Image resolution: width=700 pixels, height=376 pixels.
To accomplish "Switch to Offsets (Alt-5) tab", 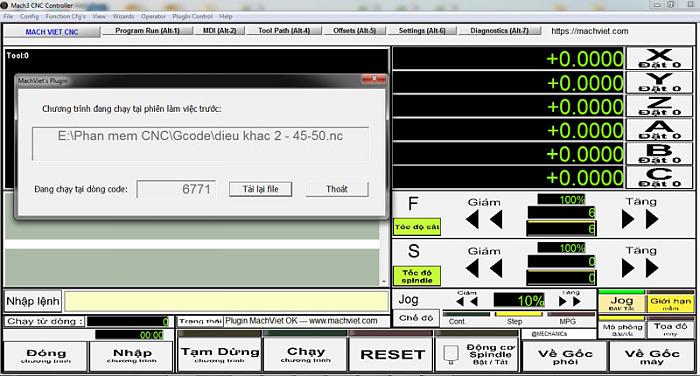I will tap(354, 30).
